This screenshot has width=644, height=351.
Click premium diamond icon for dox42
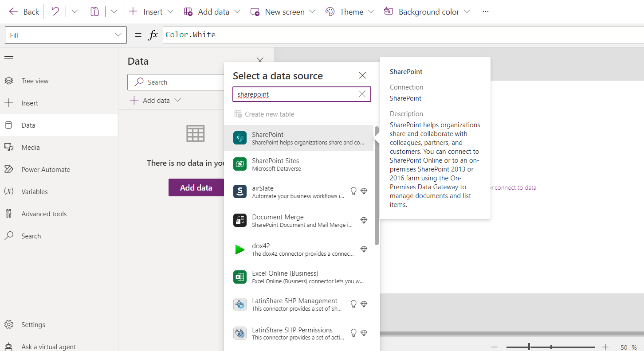coord(364,249)
